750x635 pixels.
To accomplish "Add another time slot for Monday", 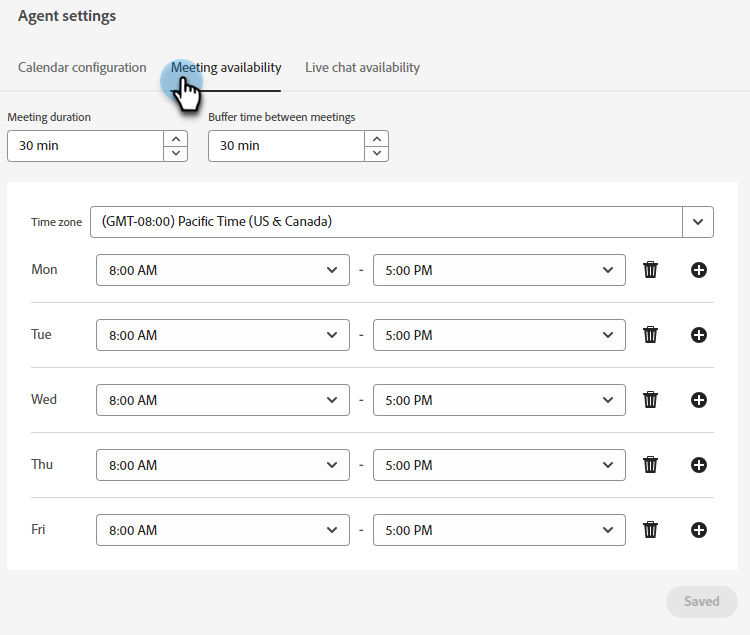I will click(699, 270).
